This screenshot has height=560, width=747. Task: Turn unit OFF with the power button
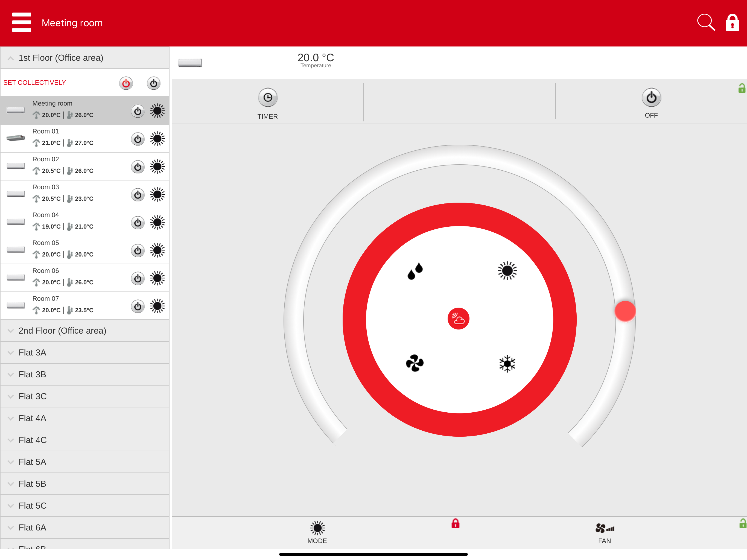(x=651, y=98)
